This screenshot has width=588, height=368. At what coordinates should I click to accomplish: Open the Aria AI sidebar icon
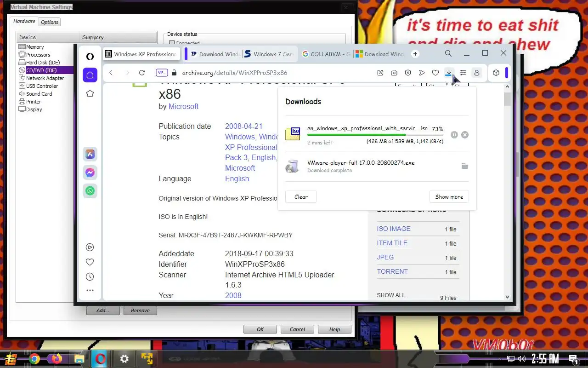click(90, 154)
